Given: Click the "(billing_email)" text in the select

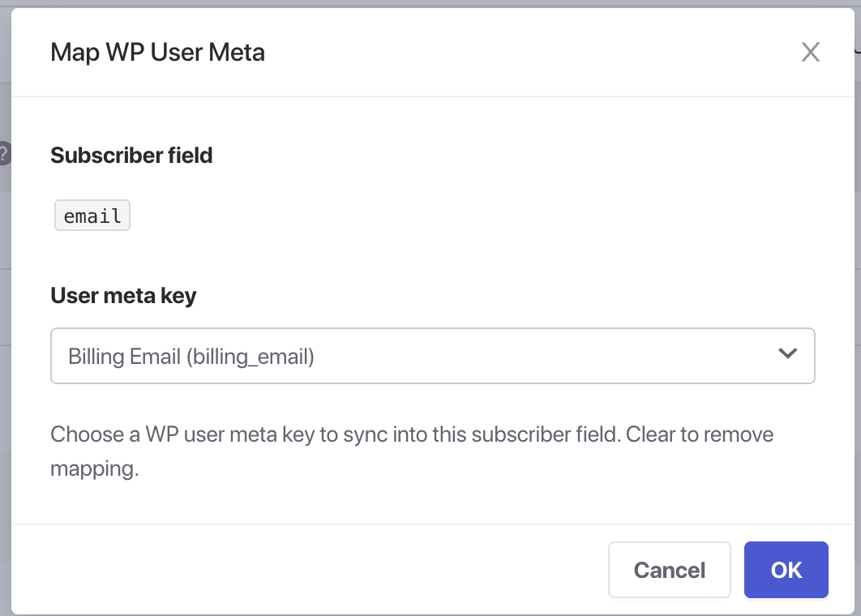Looking at the screenshot, I should 250,356.
